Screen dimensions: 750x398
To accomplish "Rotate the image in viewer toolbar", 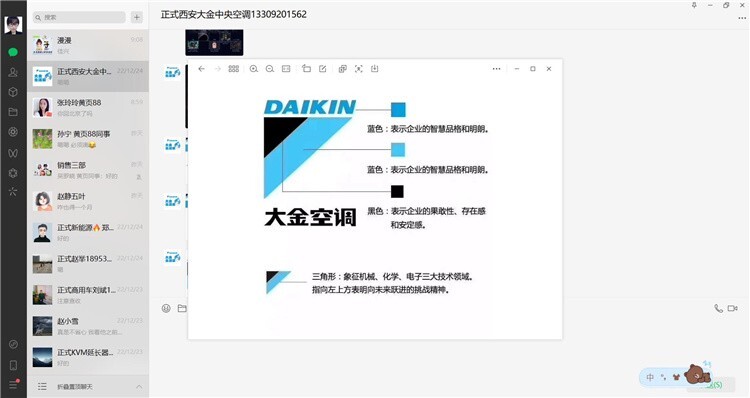I will (307, 69).
